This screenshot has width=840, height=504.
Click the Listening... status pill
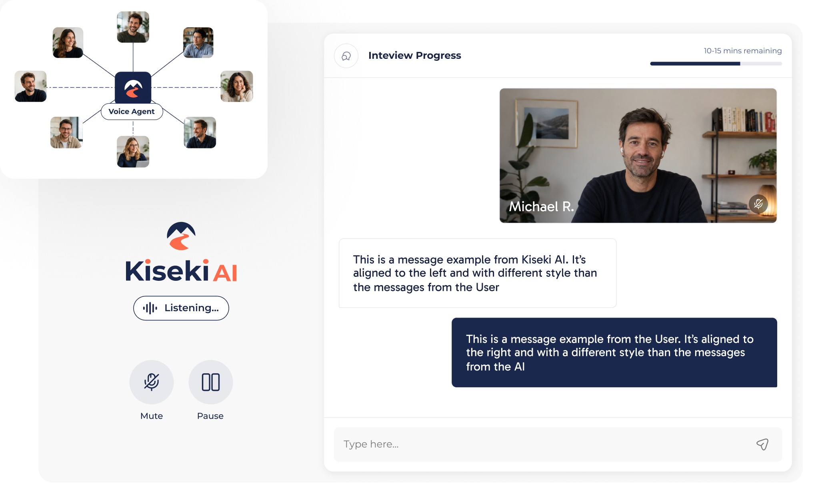181,308
